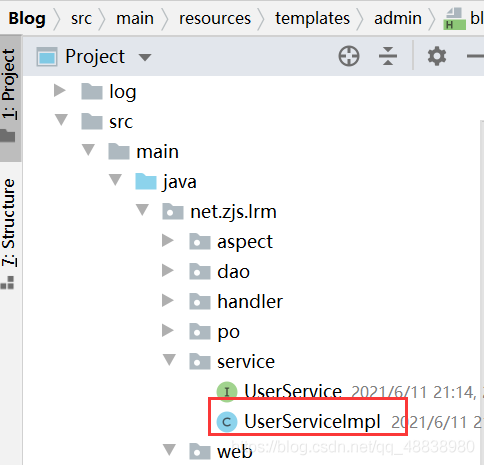Collapse the src folder

(x=61, y=120)
